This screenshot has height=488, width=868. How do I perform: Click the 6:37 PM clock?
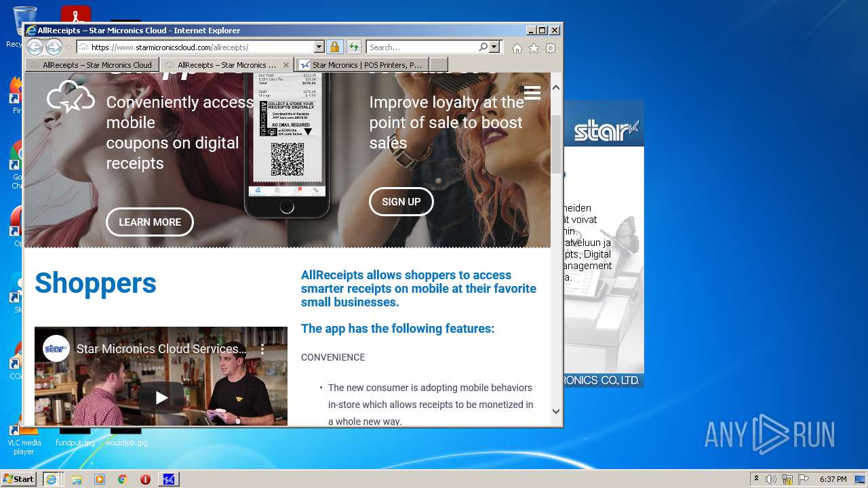(x=833, y=479)
